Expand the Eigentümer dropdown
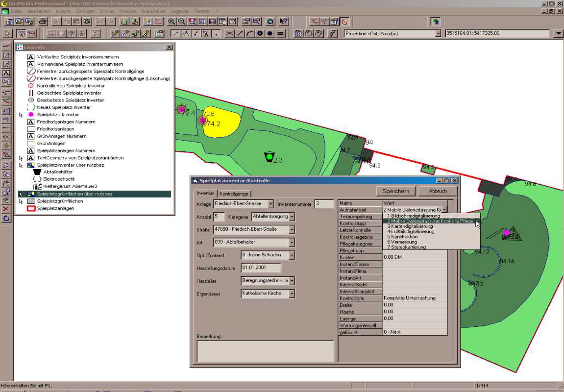The height and width of the screenshot is (392, 564). click(x=292, y=294)
